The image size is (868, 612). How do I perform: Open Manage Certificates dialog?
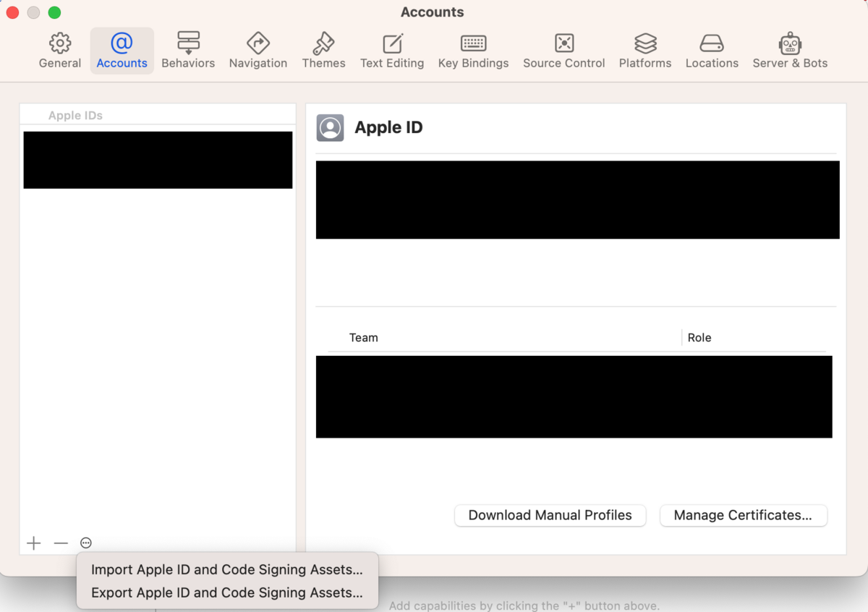click(743, 515)
